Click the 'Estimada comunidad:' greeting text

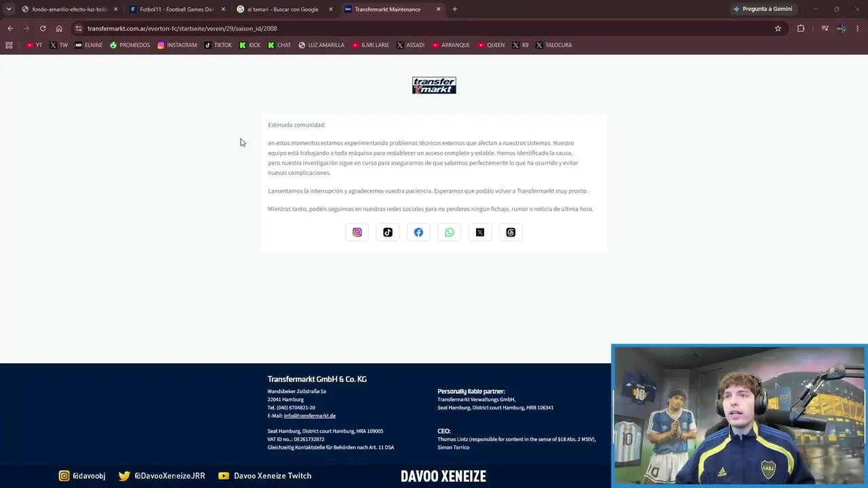(296, 125)
